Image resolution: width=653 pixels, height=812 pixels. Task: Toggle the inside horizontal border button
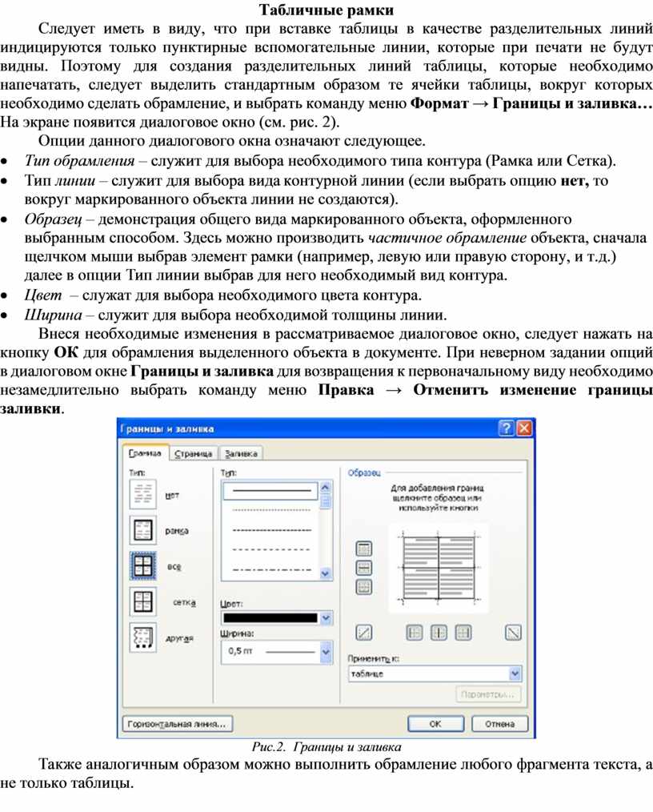click(x=364, y=568)
